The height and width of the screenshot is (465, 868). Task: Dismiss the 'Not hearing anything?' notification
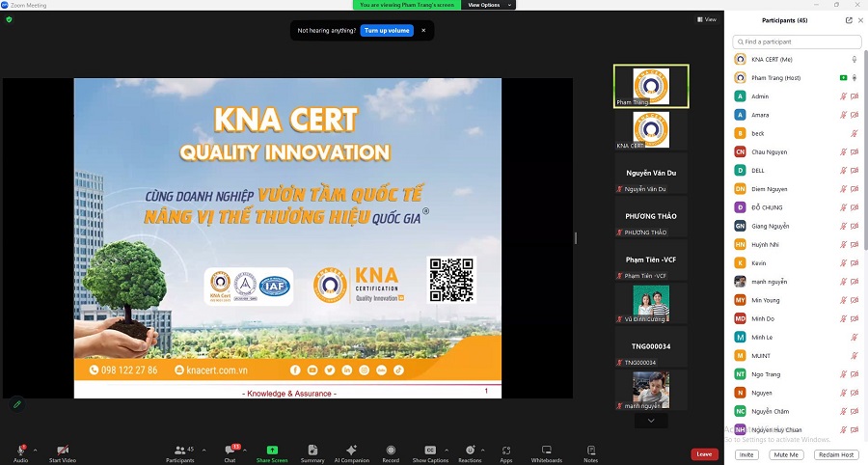(423, 31)
